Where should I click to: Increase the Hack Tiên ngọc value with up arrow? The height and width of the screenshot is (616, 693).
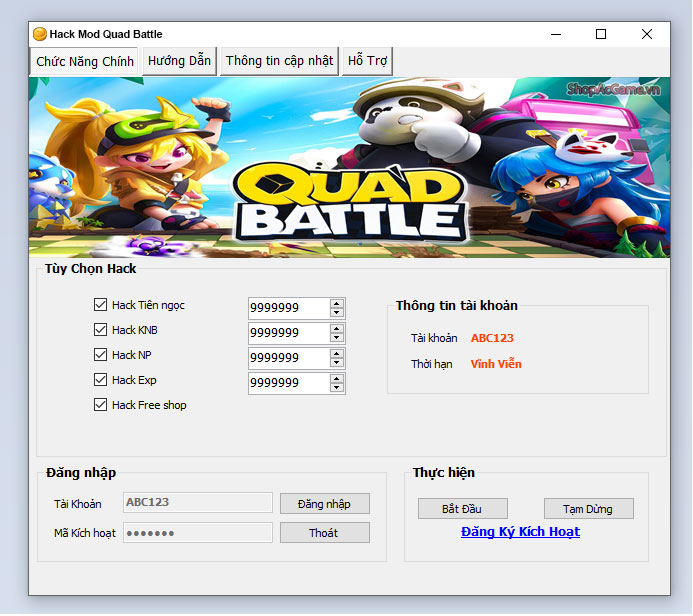click(337, 304)
